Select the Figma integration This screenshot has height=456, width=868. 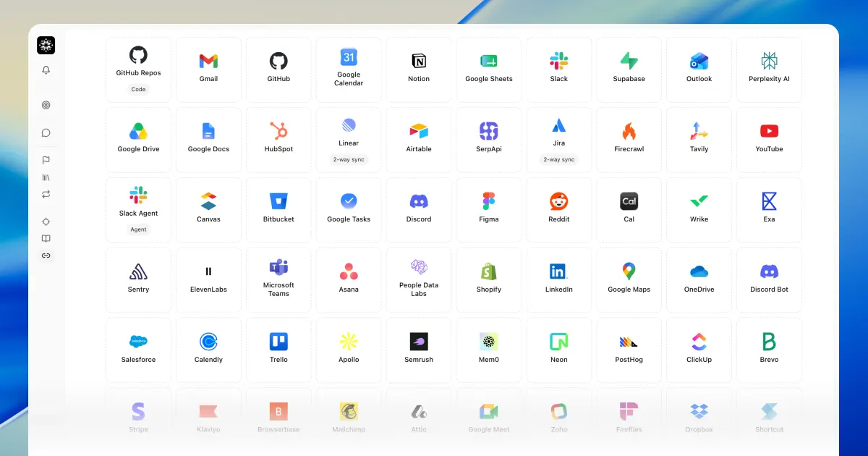click(x=489, y=210)
